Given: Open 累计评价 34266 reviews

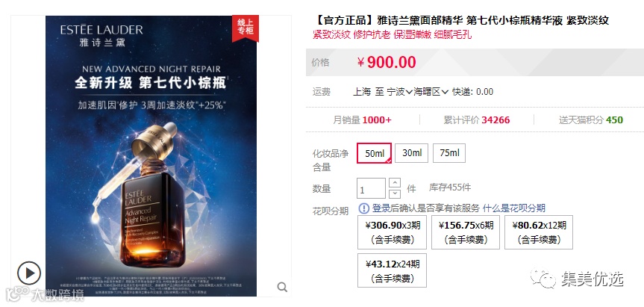Looking at the screenshot, I should point(476,120).
